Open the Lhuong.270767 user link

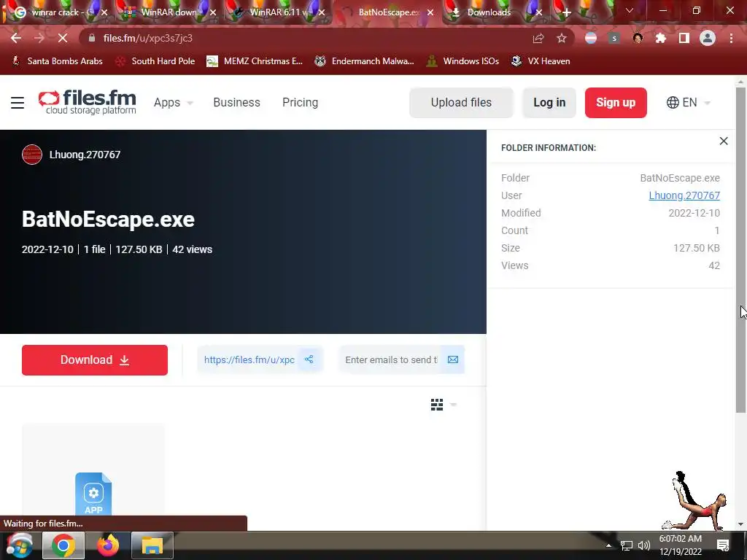tap(684, 195)
